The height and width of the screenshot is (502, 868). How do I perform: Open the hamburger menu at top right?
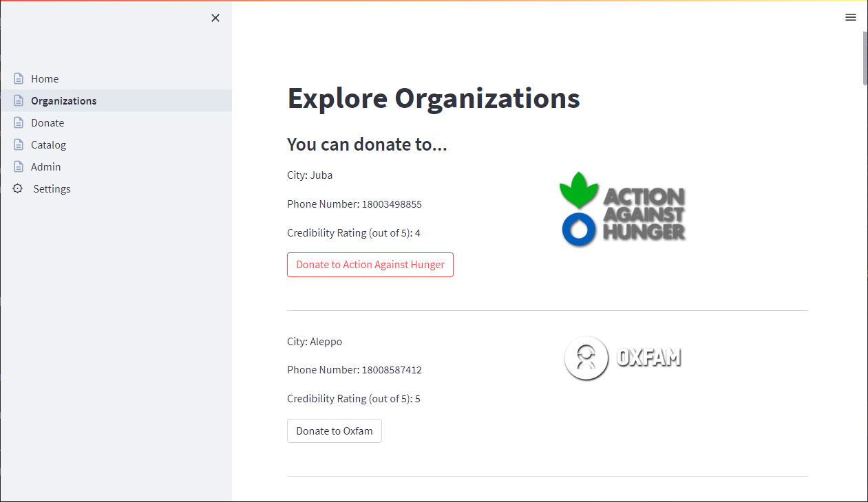click(x=851, y=18)
